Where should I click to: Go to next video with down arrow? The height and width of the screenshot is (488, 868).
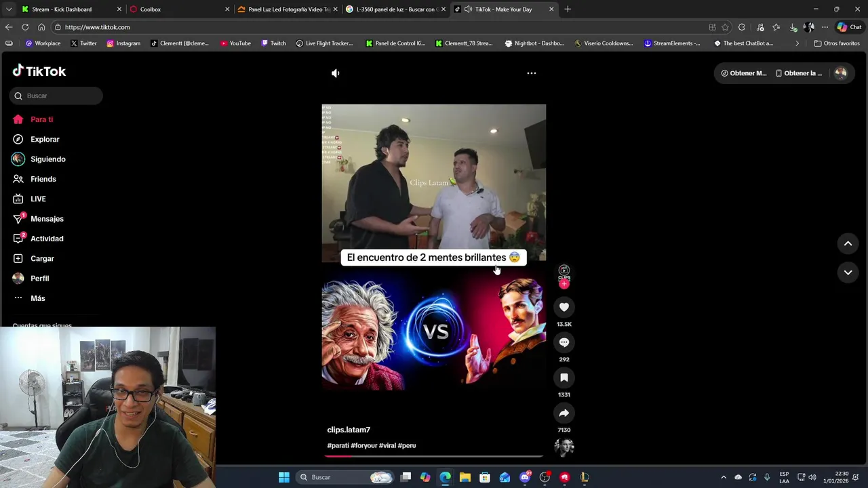click(848, 272)
